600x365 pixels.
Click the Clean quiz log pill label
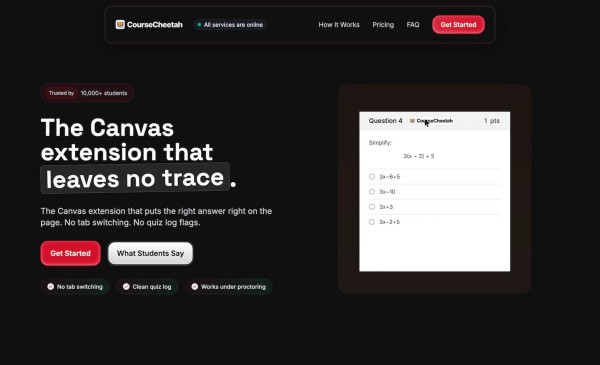(152, 287)
